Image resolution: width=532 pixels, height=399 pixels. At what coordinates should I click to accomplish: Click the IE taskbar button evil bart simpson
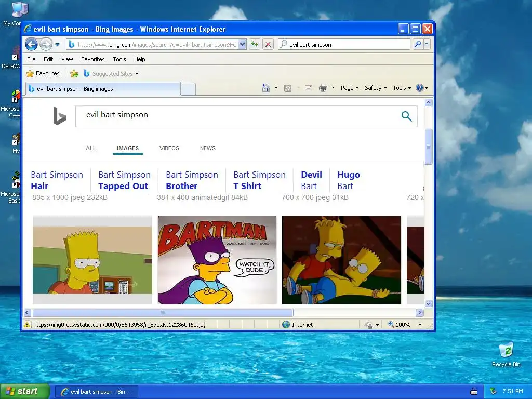pos(96,392)
